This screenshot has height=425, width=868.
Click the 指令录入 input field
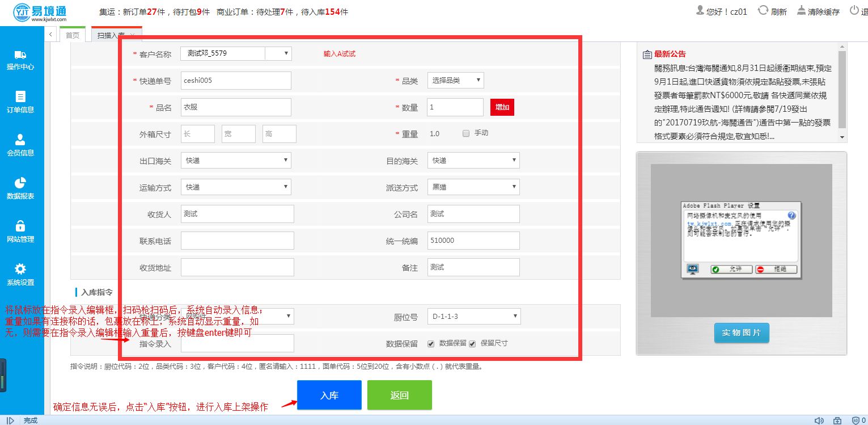click(238, 343)
